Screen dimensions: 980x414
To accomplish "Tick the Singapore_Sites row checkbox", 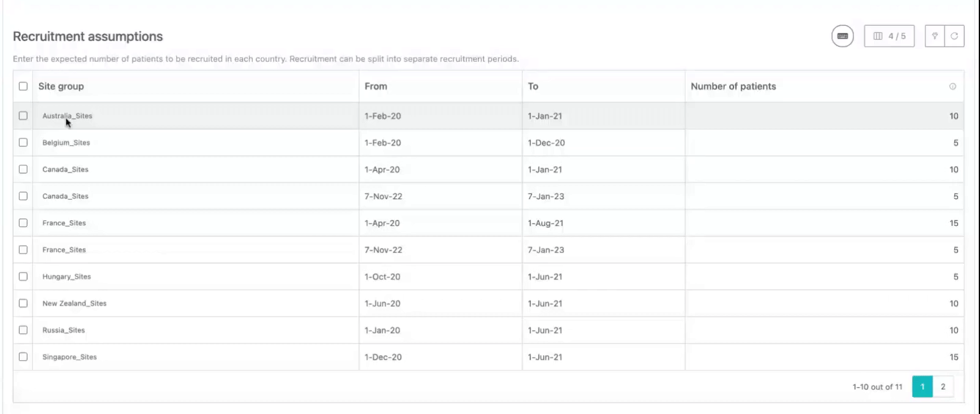I will pyautogui.click(x=23, y=357).
